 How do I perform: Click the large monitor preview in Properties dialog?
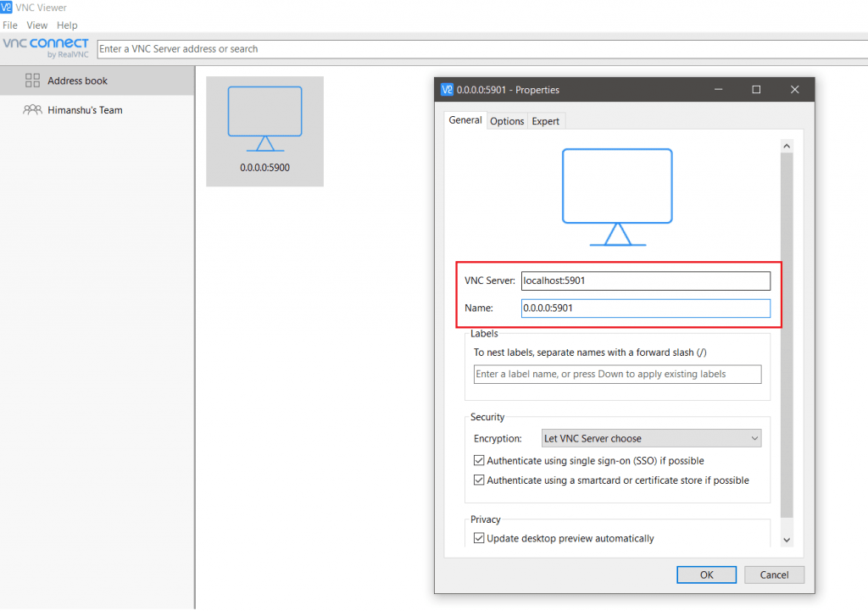click(x=617, y=197)
